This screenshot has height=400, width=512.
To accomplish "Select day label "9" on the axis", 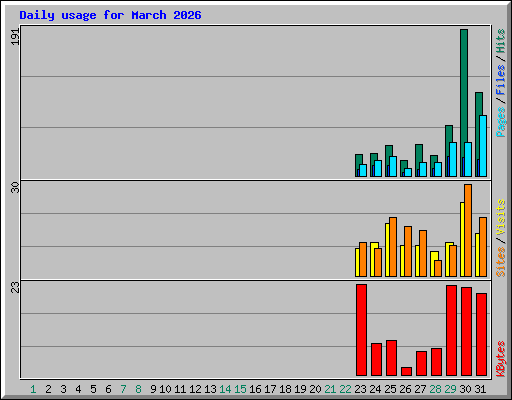I will pos(153,389).
